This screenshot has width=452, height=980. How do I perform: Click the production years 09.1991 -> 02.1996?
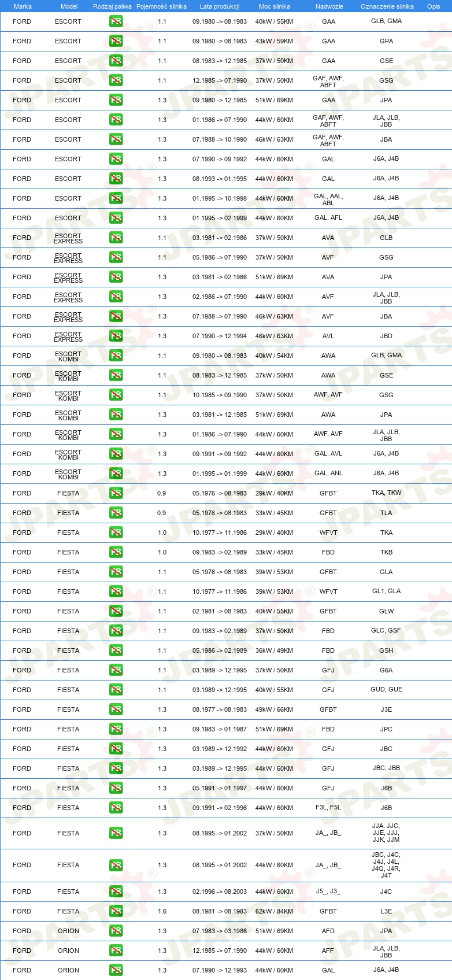(220, 808)
